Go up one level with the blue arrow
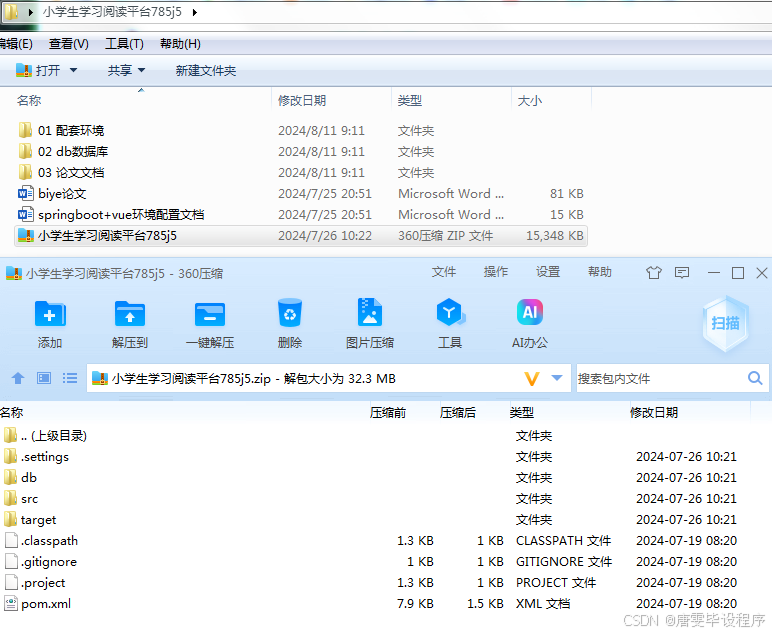This screenshot has width=772, height=634. (18, 378)
